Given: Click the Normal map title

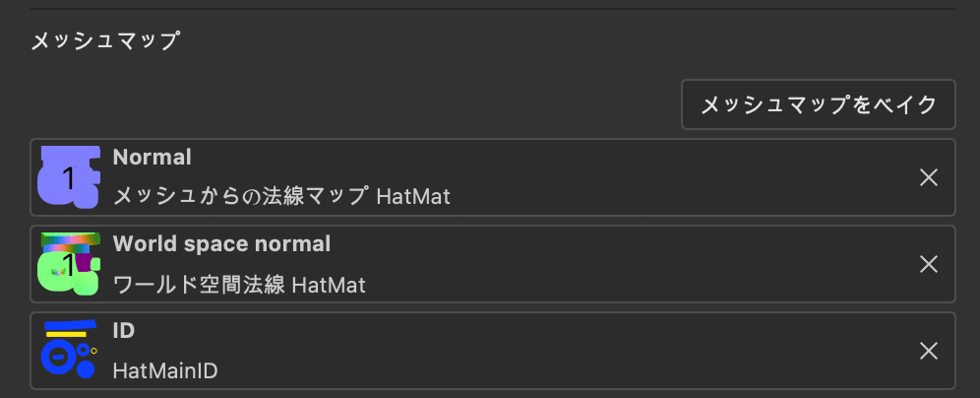Looking at the screenshot, I should click(x=152, y=158).
